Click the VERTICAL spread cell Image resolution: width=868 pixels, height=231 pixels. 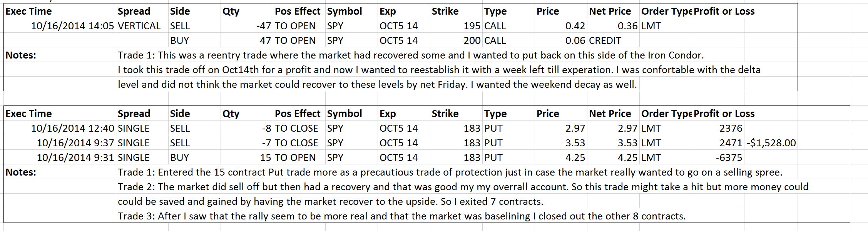click(142, 26)
